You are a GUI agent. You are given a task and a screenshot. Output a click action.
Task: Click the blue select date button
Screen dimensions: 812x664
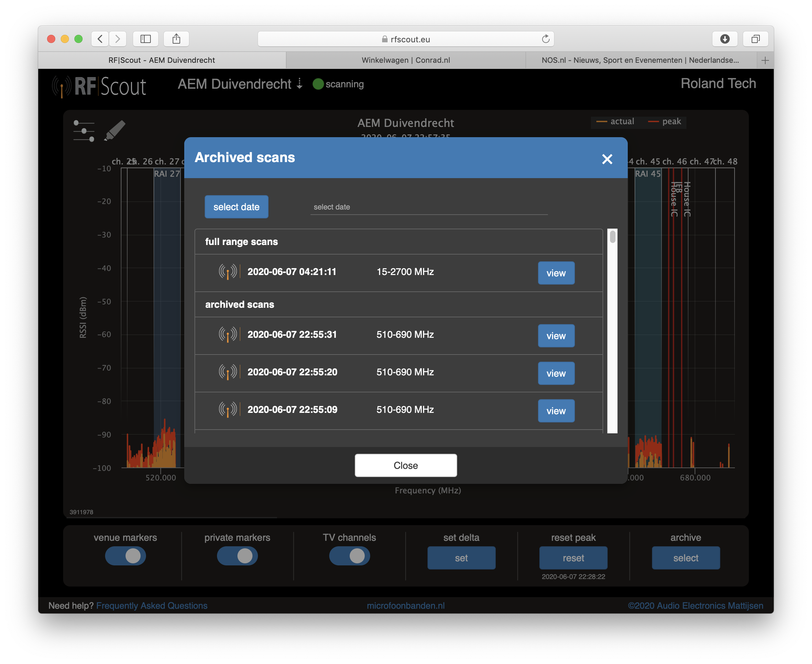coord(236,207)
